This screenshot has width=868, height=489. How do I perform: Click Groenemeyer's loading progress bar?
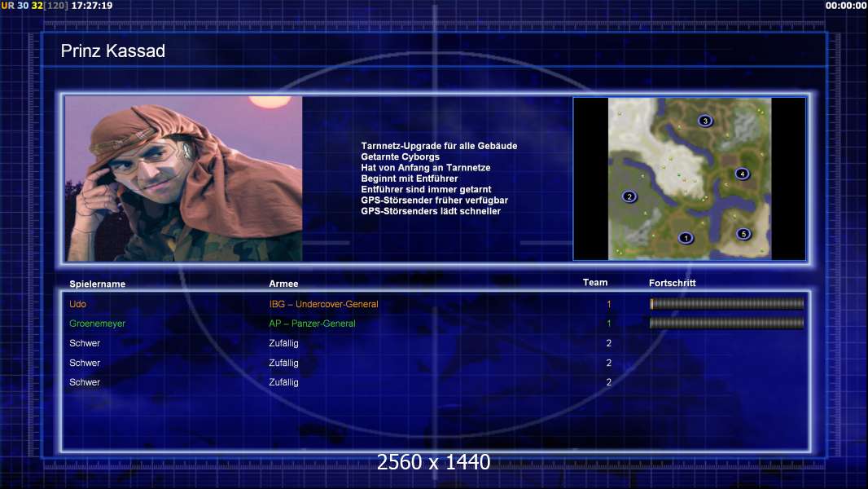[x=727, y=323]
